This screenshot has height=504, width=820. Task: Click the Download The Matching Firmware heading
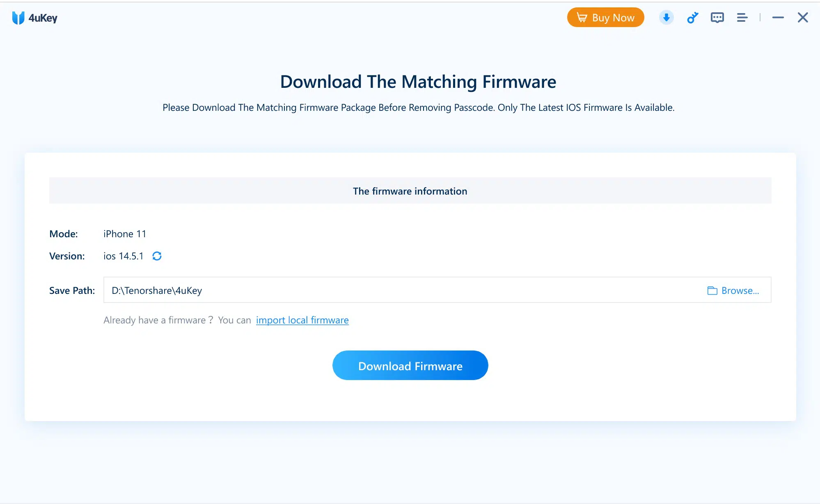click(418, 82)
